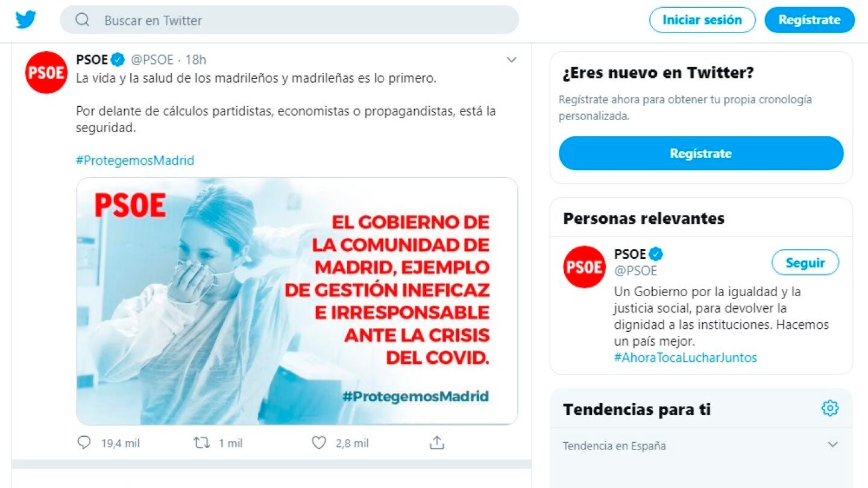Click verified badge beside PSOE tweet name
This screenshot has width=868, height=488.
pyautogui.click(x=118, y=60)
